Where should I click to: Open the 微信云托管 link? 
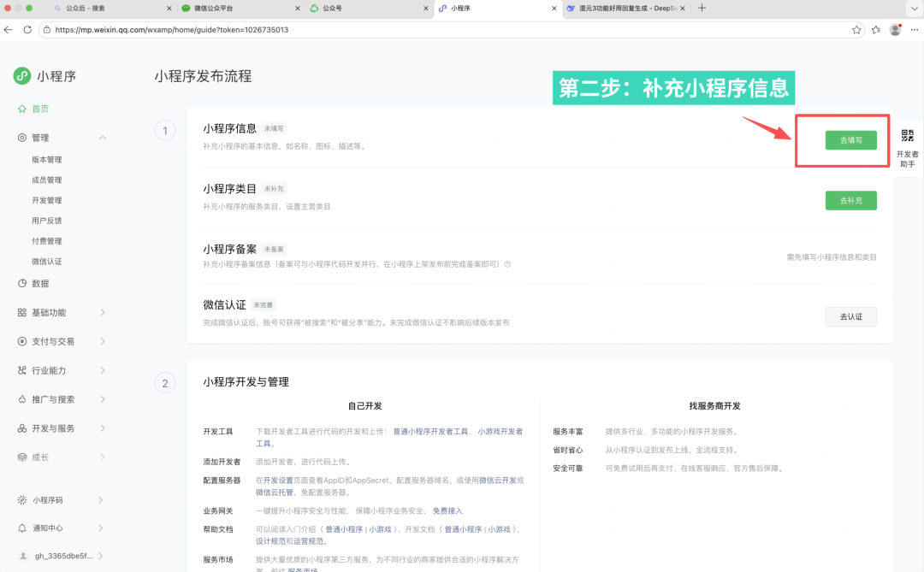point(274,492)
